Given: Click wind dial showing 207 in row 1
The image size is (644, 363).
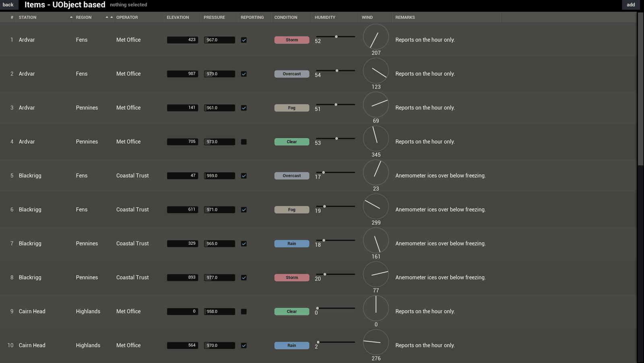Looking at the screenshot, I should pyautogui.click(x=376, y=37).
